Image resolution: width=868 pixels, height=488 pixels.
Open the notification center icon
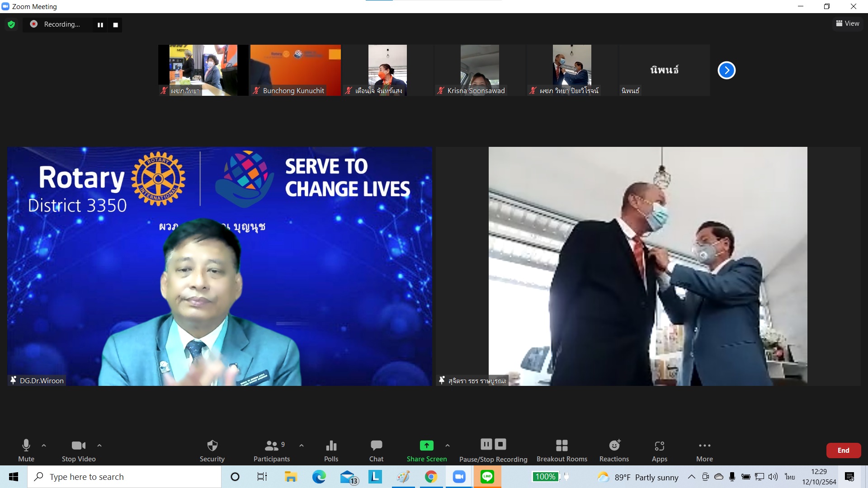tap(849, 477)
